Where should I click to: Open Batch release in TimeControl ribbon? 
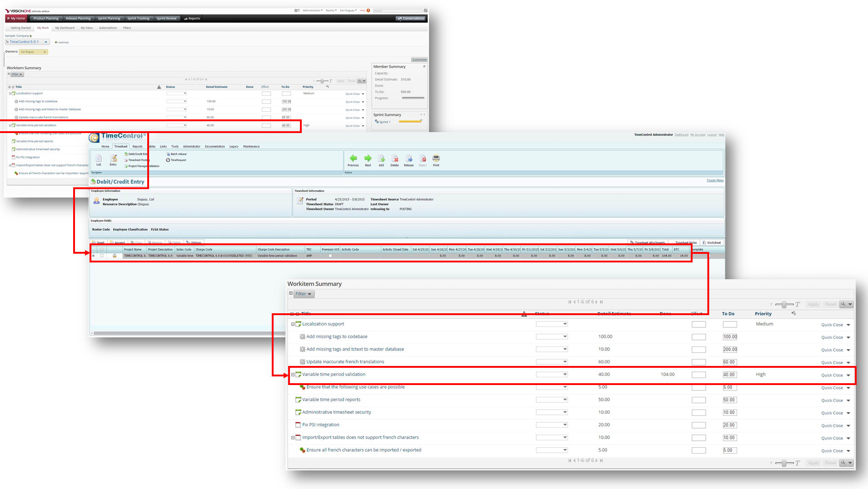coord(176,154)
